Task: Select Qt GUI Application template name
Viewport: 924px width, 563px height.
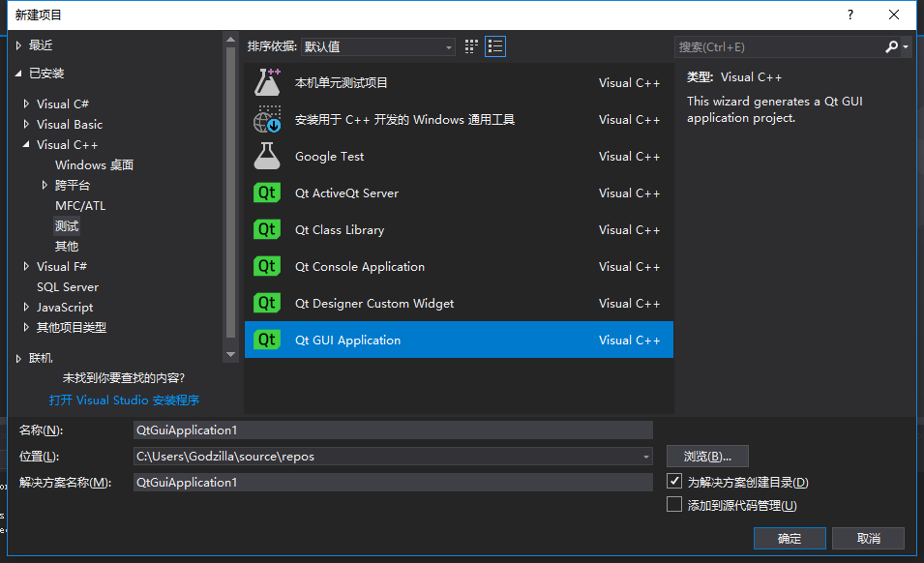Action: pos(347,340)
